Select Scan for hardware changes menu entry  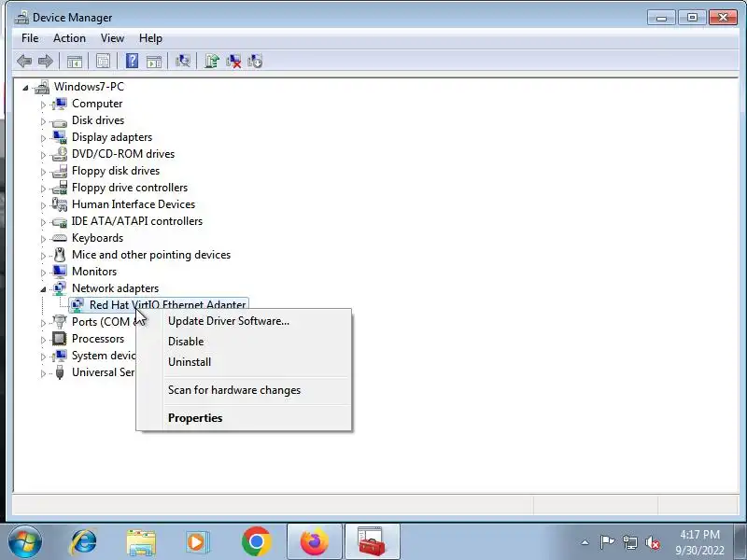[244, 390]
